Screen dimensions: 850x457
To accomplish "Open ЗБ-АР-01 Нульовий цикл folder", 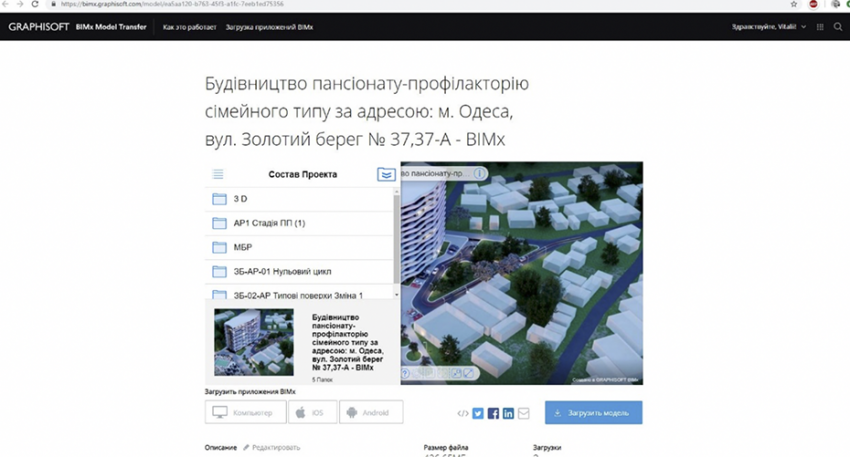I will click(x=281, y=271).
